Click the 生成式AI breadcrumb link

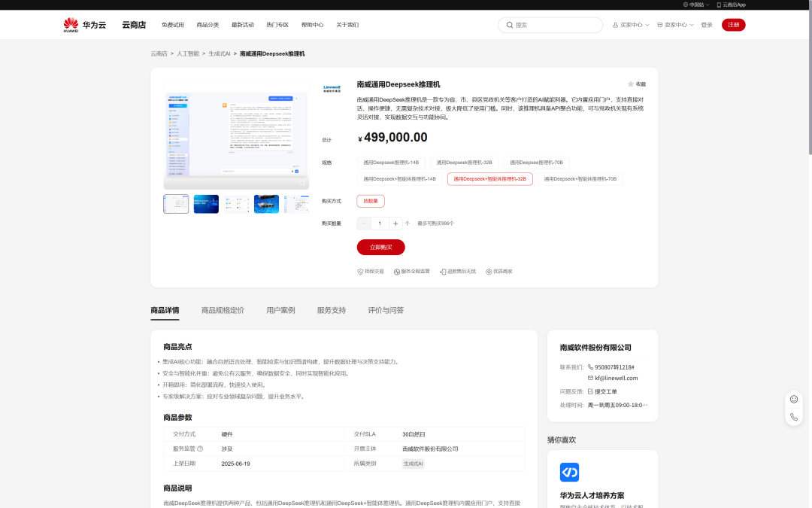[220, 54]
